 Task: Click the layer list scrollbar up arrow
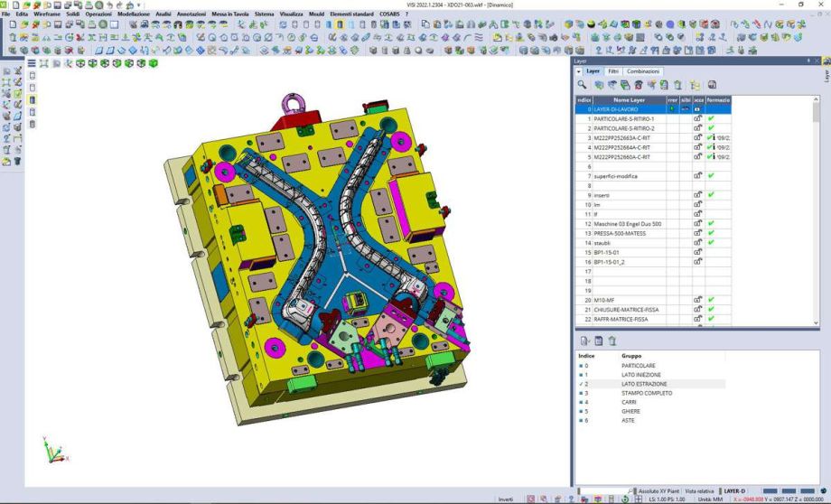817,99
